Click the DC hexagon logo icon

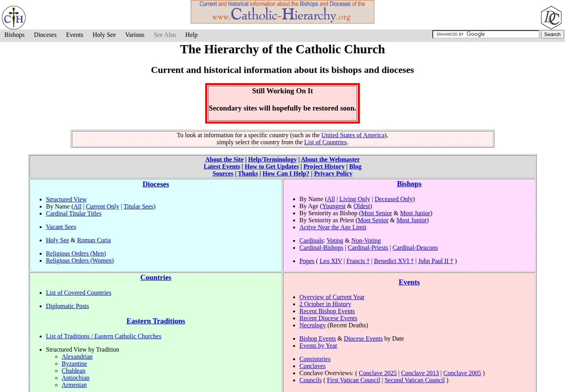point(551,17)
